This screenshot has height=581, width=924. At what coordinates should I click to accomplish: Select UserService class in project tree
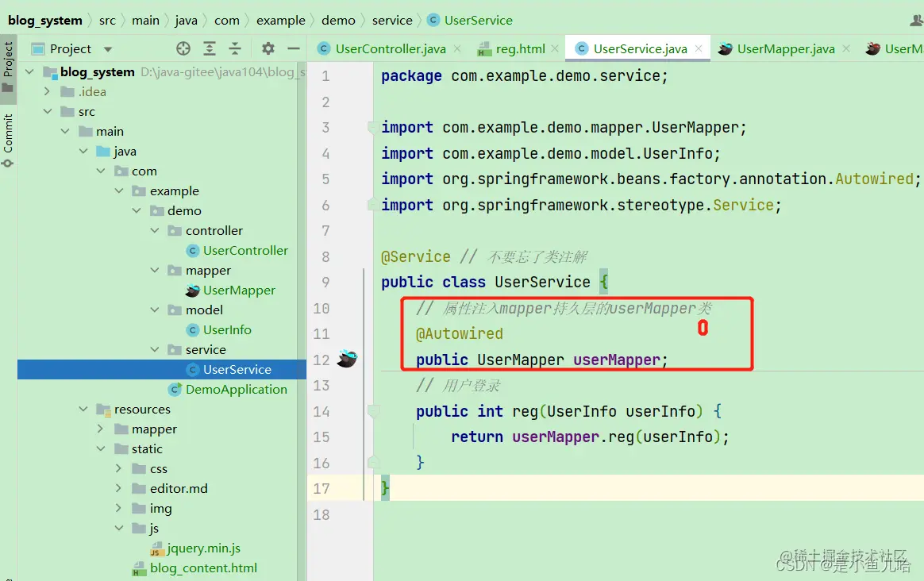coord(237,369)
